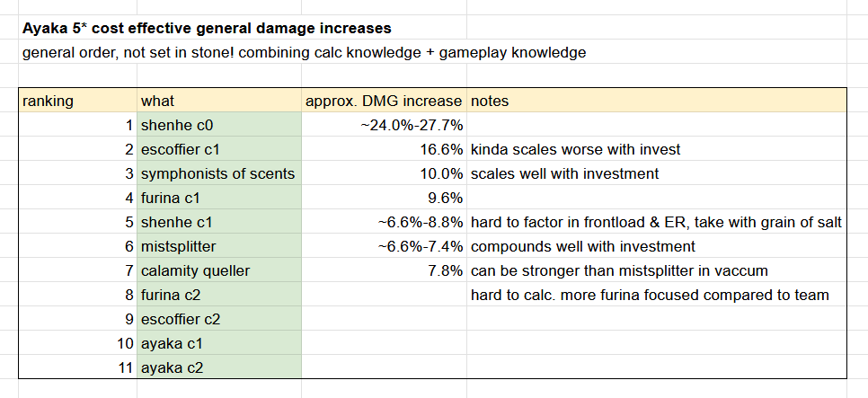868x398 pixels.
Task: Select the 'mistsplitter' cell
Action: pos(219,246)
